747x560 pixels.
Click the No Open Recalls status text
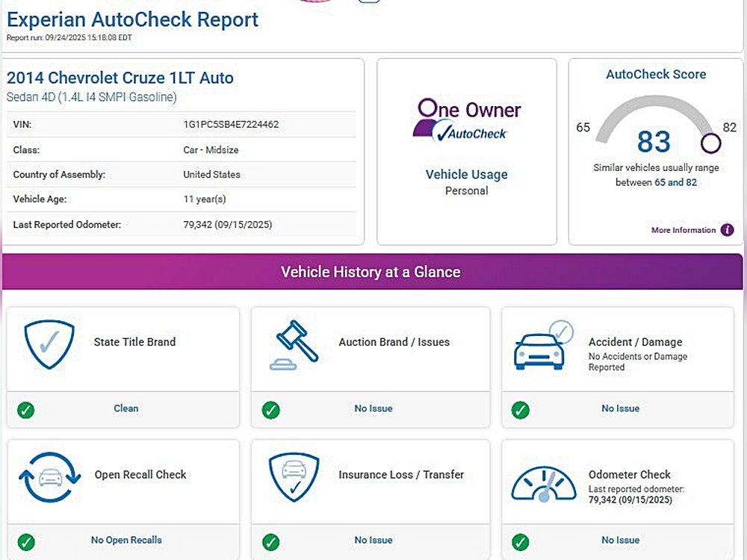[x=126, y=540]
